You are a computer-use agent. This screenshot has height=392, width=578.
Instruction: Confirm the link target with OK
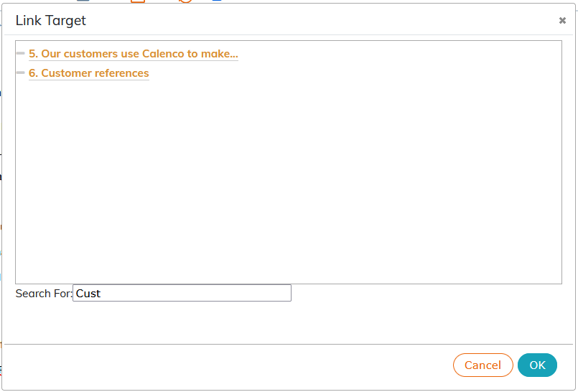[x=537, y=365]
